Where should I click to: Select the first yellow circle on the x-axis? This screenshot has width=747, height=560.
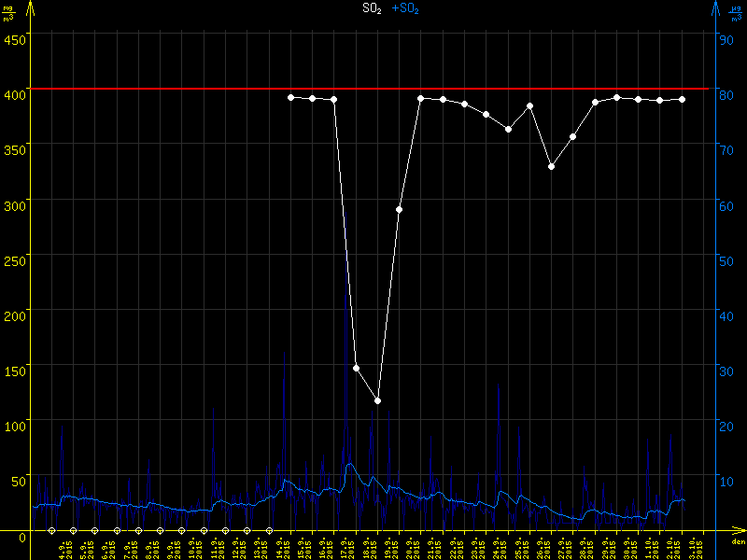[52, 532]
